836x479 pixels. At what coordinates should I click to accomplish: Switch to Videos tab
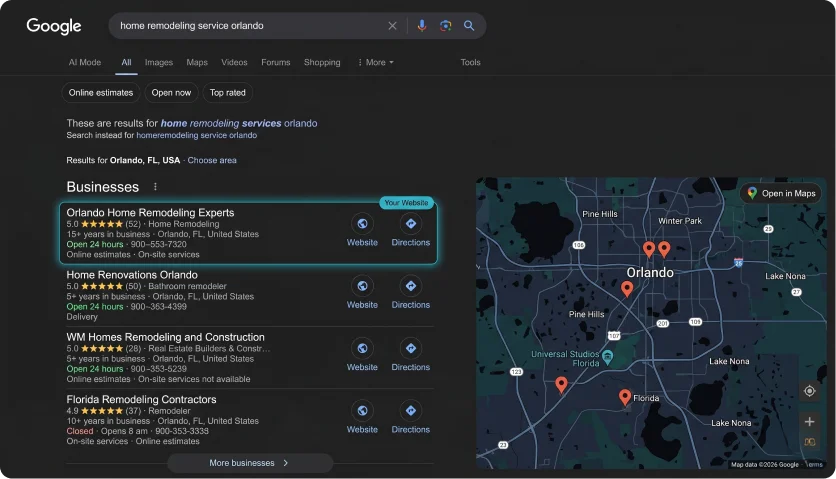(x=234, y=62)
